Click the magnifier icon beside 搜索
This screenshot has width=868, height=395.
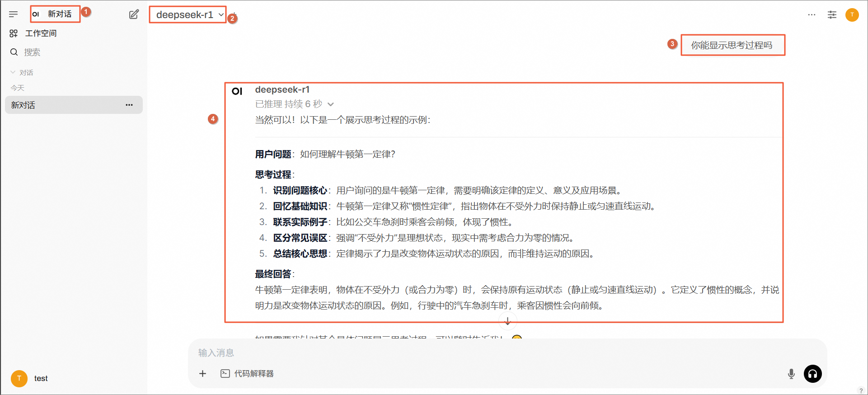[x=14, y=52]
